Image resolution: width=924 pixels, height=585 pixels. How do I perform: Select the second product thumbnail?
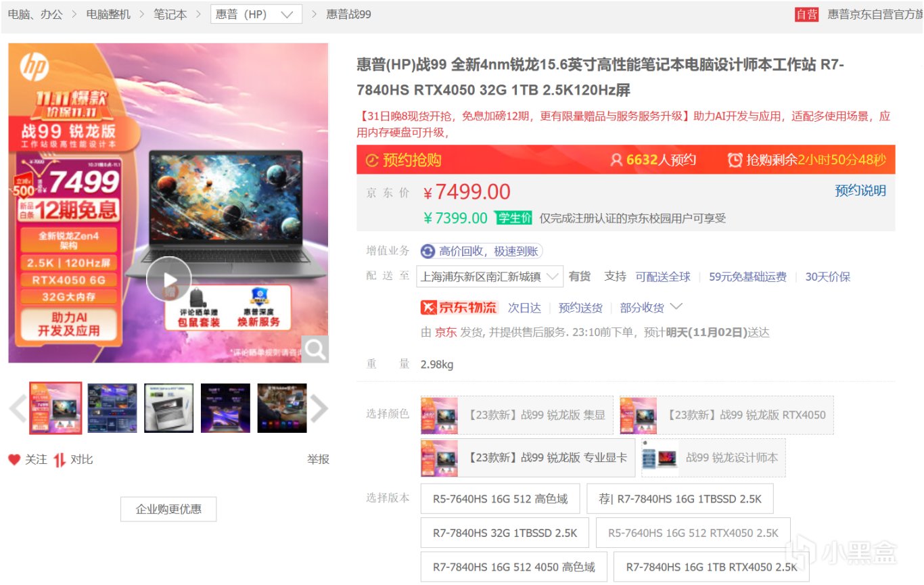[x=112, y=408]
